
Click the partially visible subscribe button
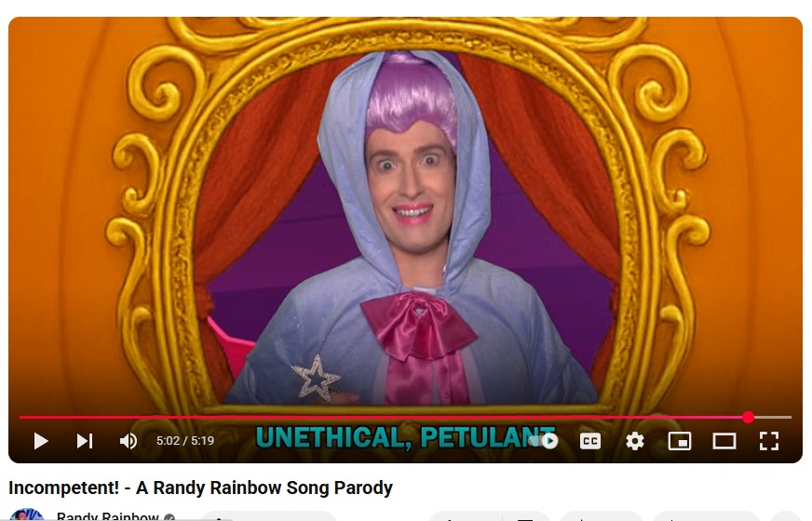(268, 515)
